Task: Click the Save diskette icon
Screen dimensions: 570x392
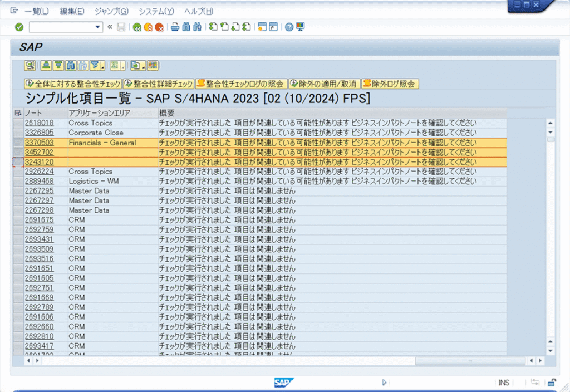Action: 121,27
